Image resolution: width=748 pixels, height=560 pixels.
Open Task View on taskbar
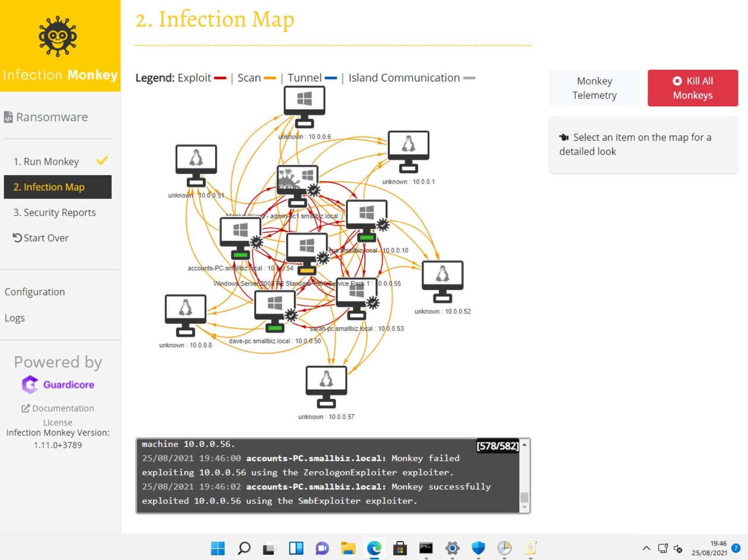pyautogui.click(x=270, y=548)
